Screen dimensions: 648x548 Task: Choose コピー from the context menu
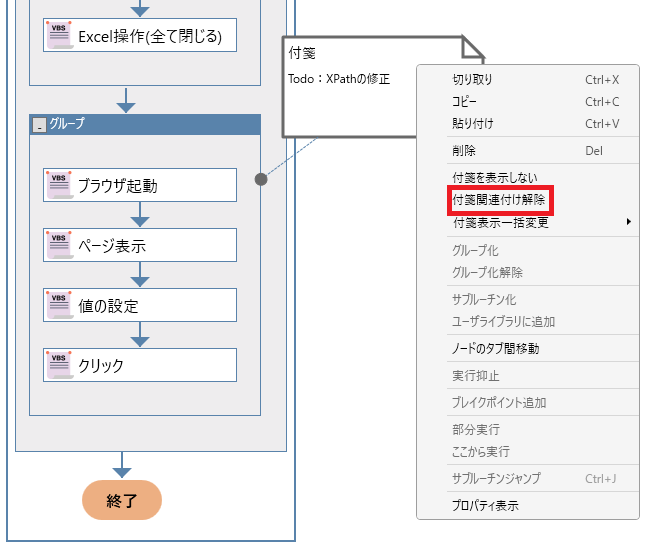pyautogui.click(x=465, y=102)
